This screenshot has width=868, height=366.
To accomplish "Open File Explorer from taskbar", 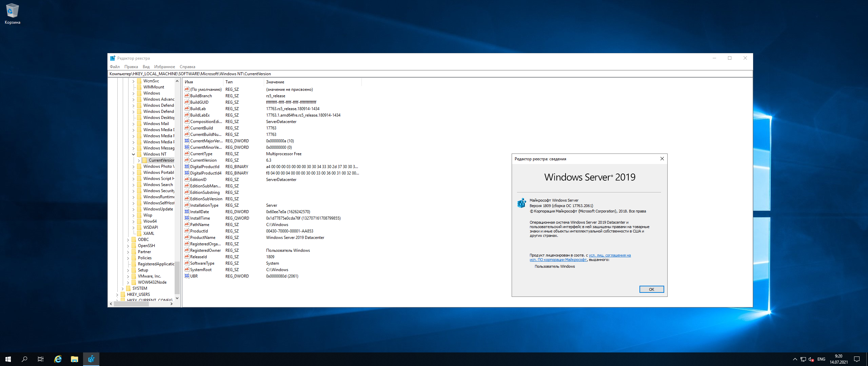I will tap(75, 359).
